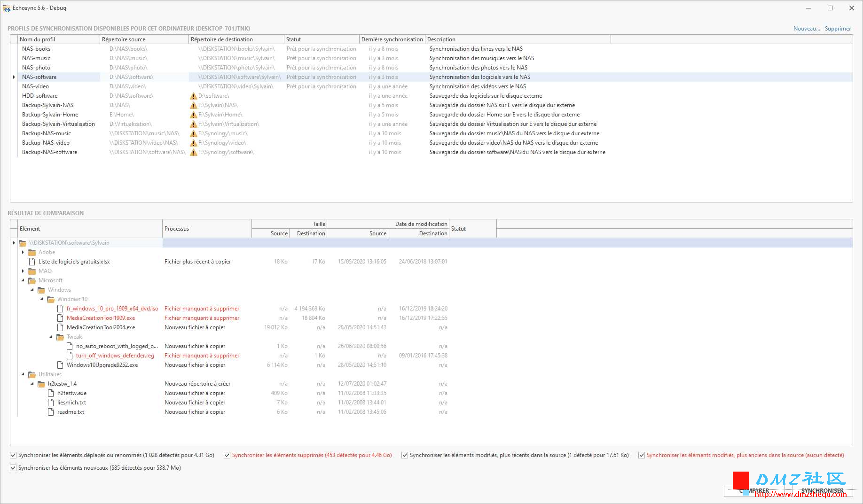This screenshot has width=863, height=504.
Task: Collapse the Utilitaires folder node
Action: tap(23, 374)
